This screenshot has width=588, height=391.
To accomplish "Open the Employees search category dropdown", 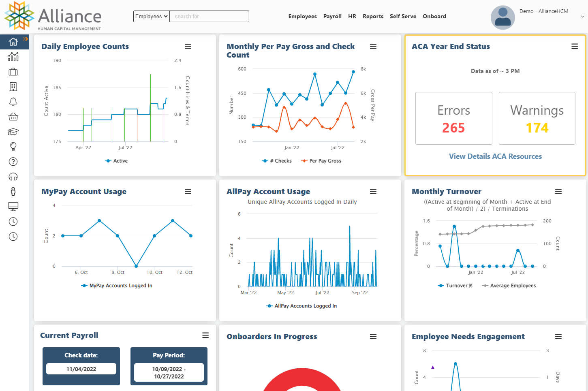I will click(x=151, y=17).
